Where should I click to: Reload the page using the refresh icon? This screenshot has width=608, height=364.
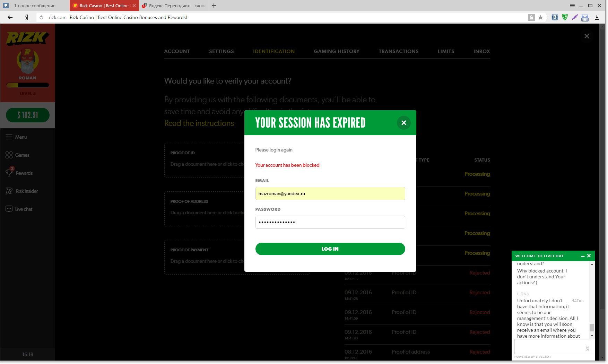click(41, 17)
